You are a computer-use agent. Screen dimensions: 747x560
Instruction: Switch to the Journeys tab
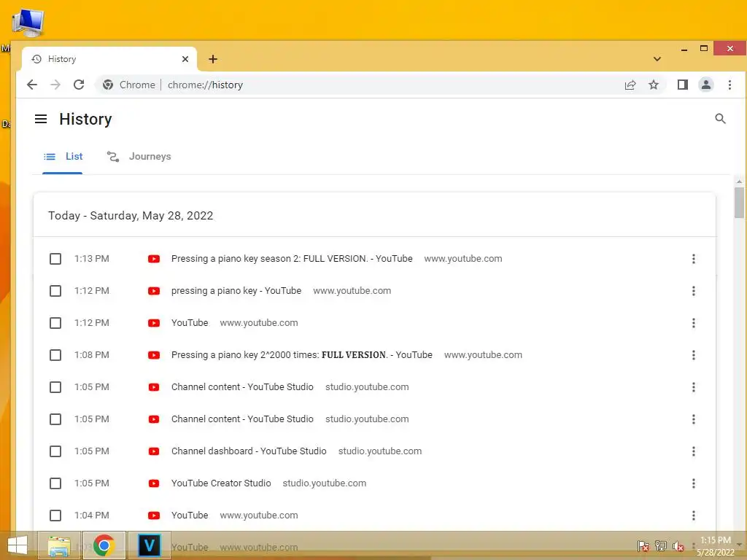pos(139,156)
